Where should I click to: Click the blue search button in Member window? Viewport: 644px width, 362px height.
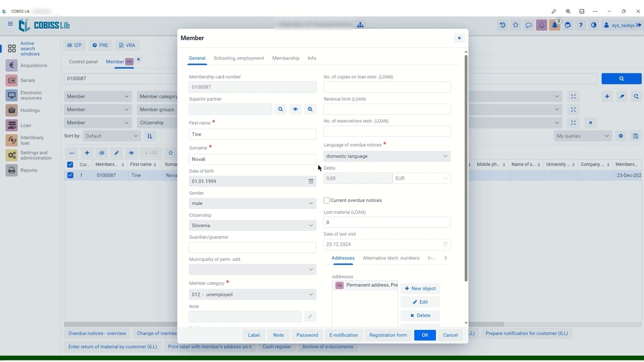pyautogui.click(x=621, y=78)
